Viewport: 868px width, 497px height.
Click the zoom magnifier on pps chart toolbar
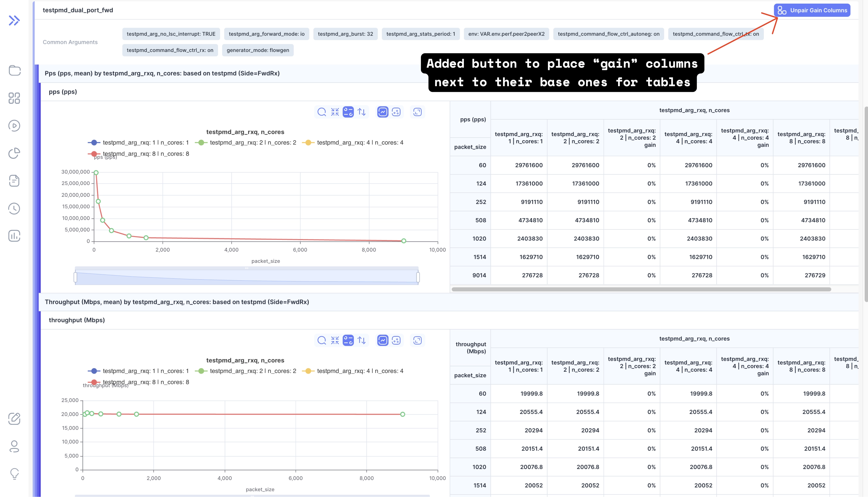coord(322,112)
